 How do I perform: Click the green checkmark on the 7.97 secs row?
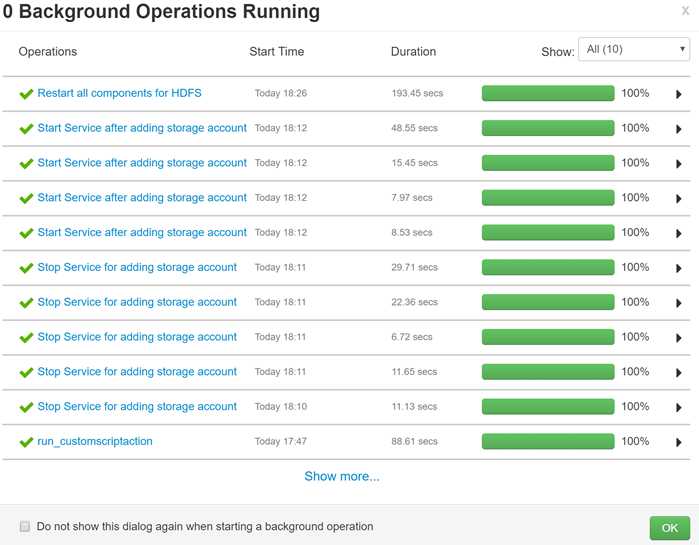[26, 198]
